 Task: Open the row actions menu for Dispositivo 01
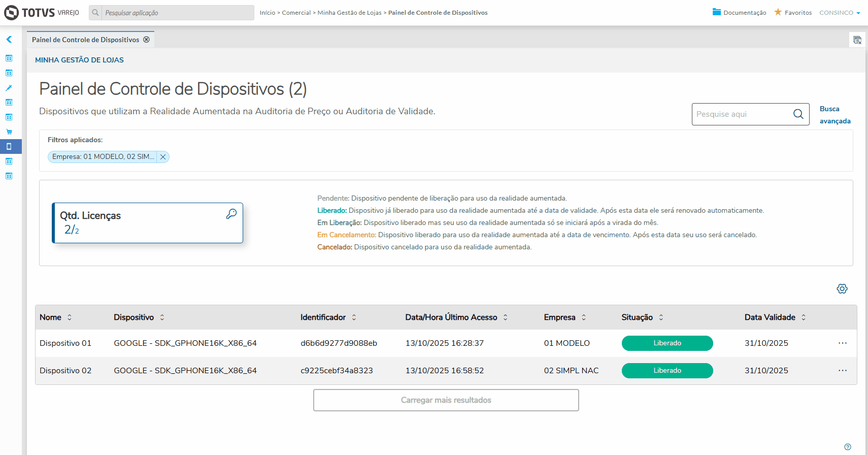(x=843, y=343)
